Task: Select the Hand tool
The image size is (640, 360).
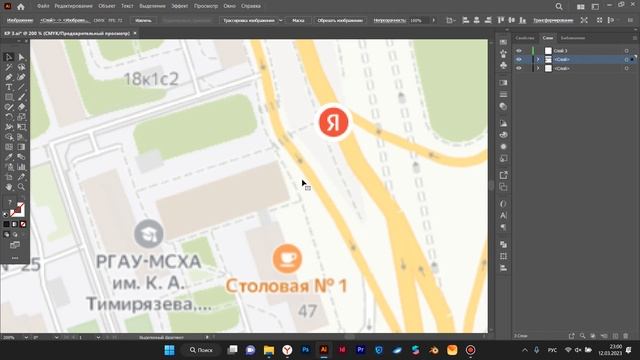Action: point(9,187)
